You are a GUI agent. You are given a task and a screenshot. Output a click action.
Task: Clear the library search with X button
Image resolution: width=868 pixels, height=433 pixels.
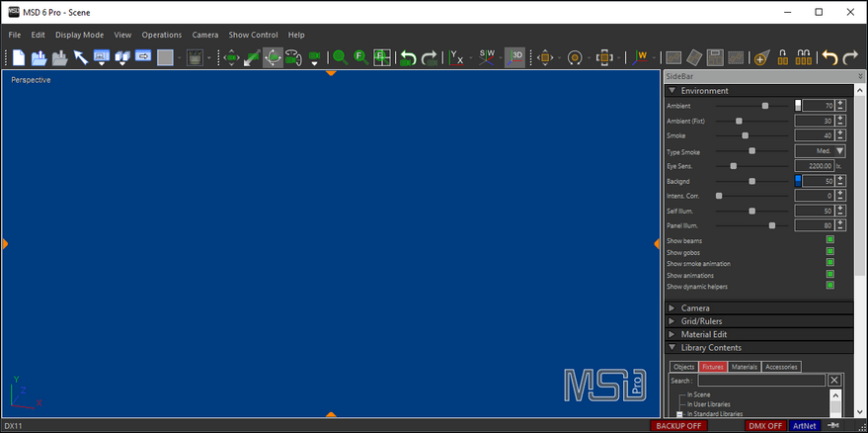(x=834, y=381)
